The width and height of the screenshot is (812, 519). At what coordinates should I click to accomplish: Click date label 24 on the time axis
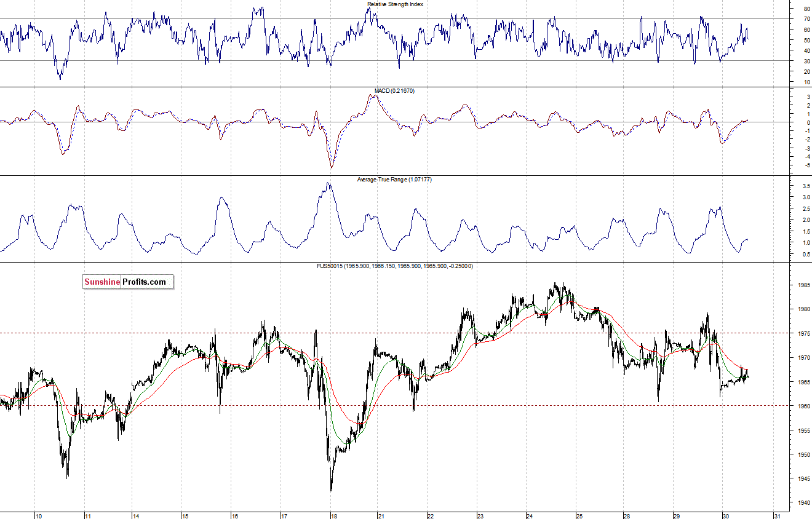(530, 516)
